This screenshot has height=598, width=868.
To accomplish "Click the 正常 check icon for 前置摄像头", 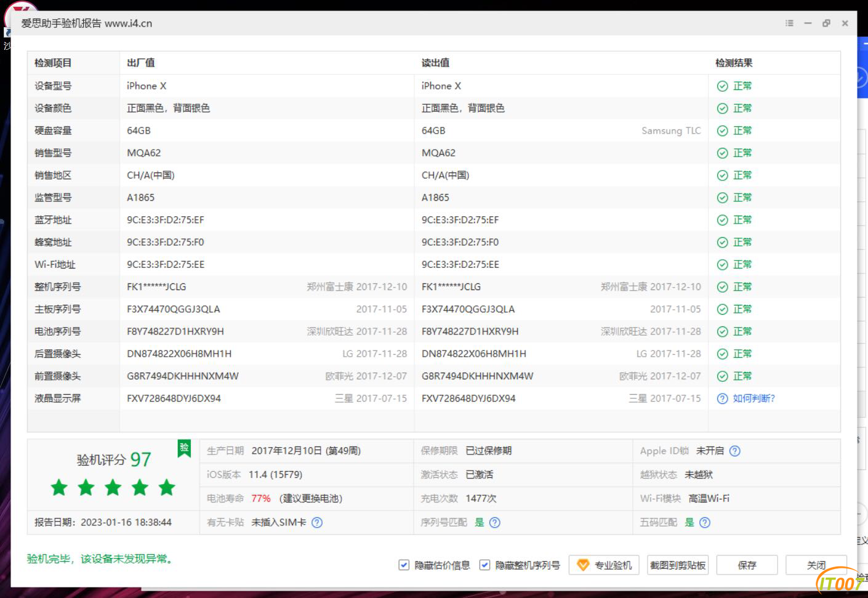I will (723, 376).
